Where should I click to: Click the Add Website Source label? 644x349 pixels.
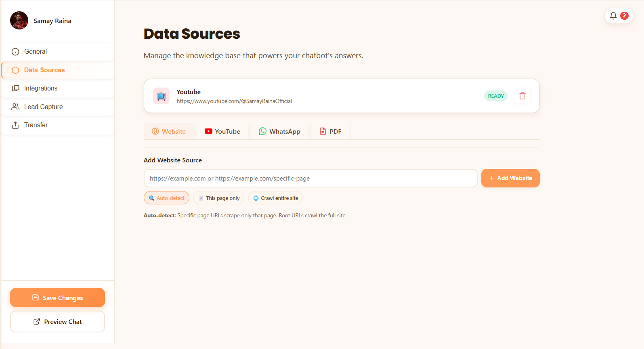click(x=173, y=160)
